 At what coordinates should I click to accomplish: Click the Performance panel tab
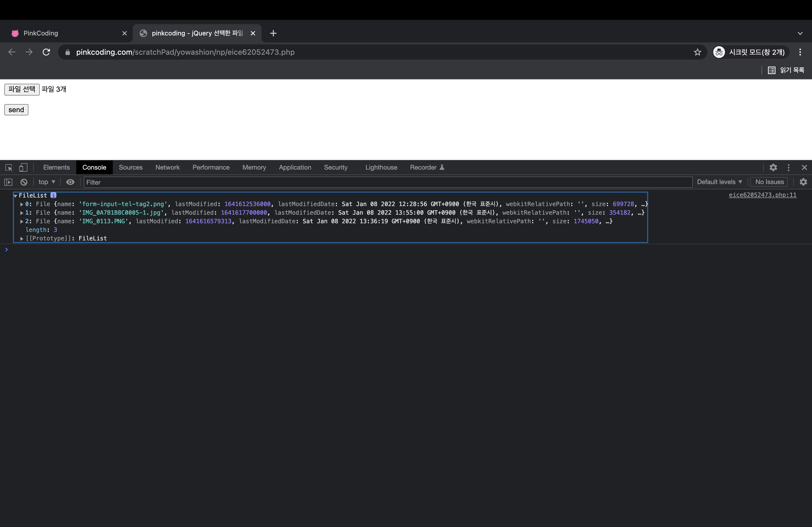coord(211,167)
